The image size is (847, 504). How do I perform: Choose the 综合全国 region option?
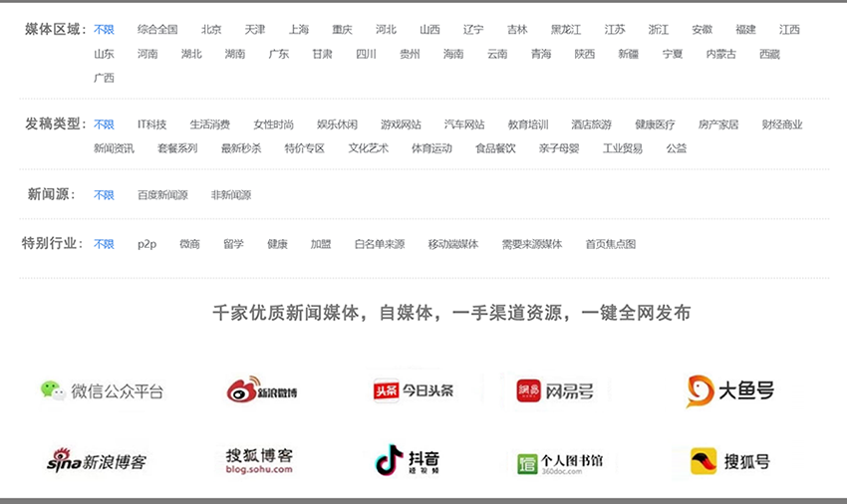157,29
